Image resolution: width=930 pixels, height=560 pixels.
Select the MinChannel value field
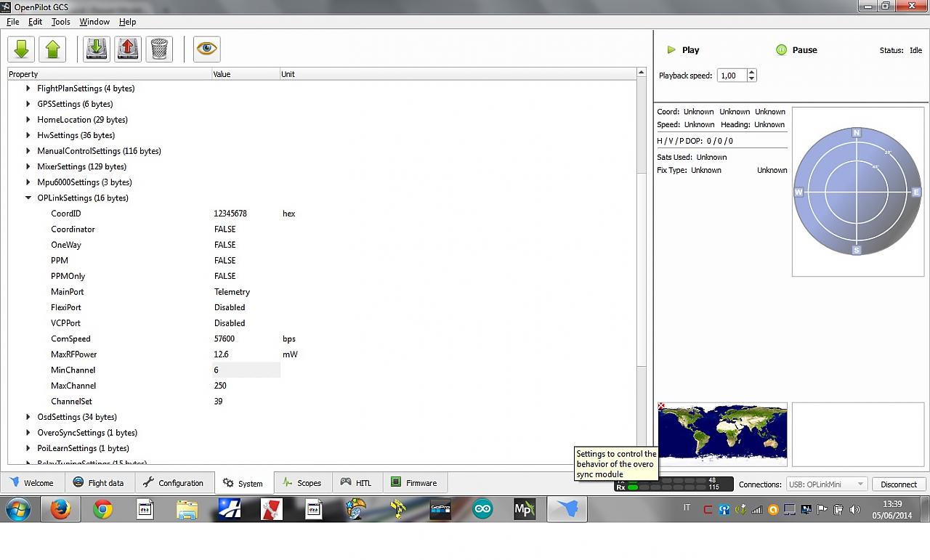point(246,370)
